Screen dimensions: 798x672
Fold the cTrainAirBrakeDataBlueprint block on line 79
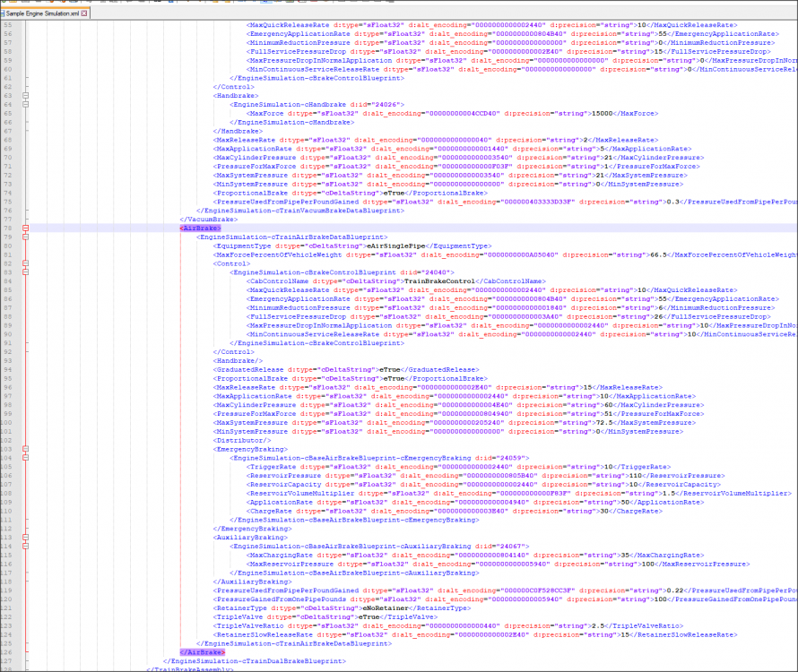coord(26,237)
